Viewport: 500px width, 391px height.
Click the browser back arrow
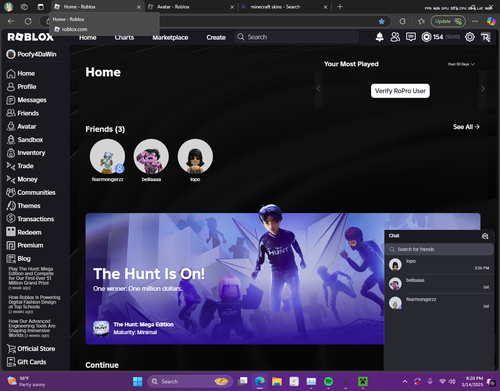click(x=11, y=21)
